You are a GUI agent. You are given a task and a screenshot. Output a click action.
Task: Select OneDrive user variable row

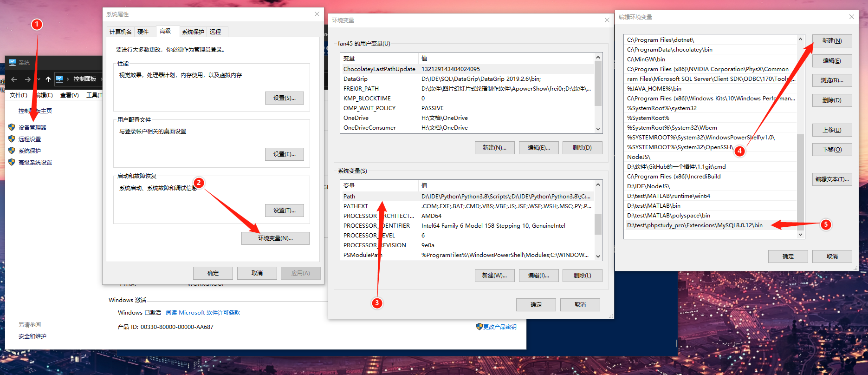467,118
